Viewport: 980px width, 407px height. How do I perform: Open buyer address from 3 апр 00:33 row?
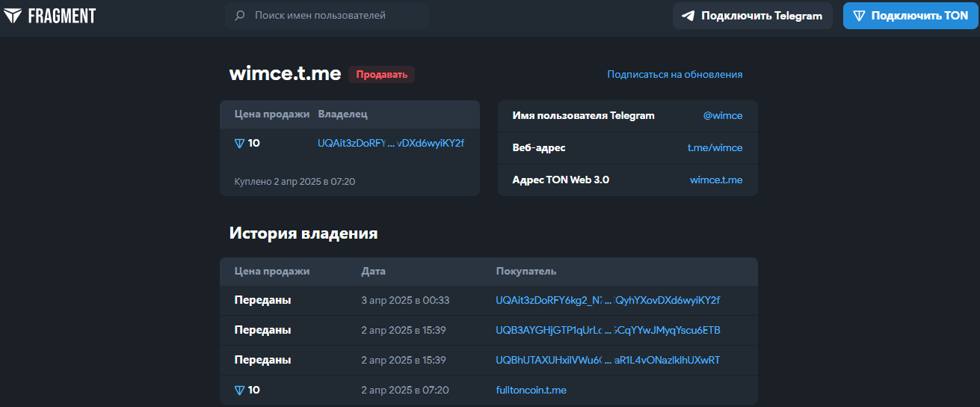pyautogui.click(x=608, y=300)
